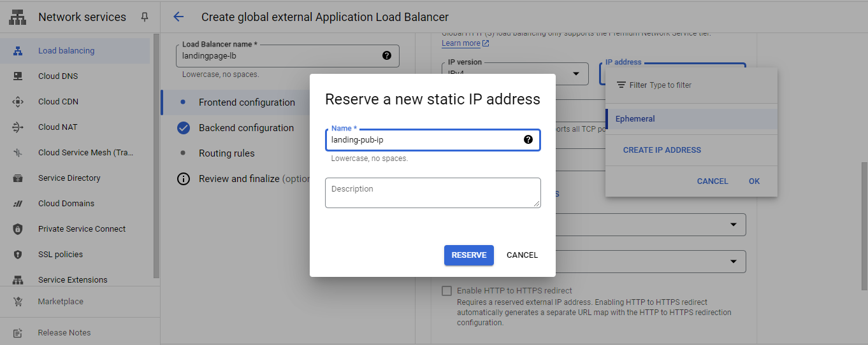The width and height of the screenshot is (868, 345).
Task: Click help icon for Load Balancer name
Action: pos(386,56)
